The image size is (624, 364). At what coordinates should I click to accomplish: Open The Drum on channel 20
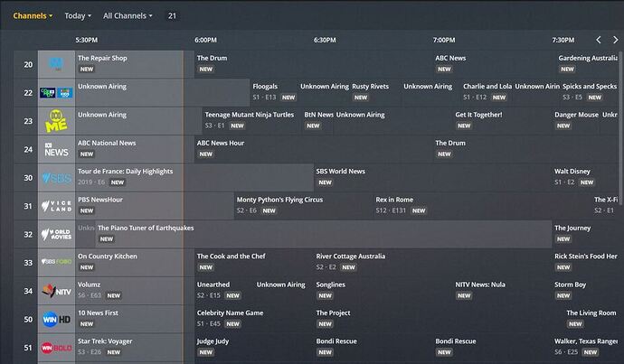pyautogui.click(x=314, y=64)
